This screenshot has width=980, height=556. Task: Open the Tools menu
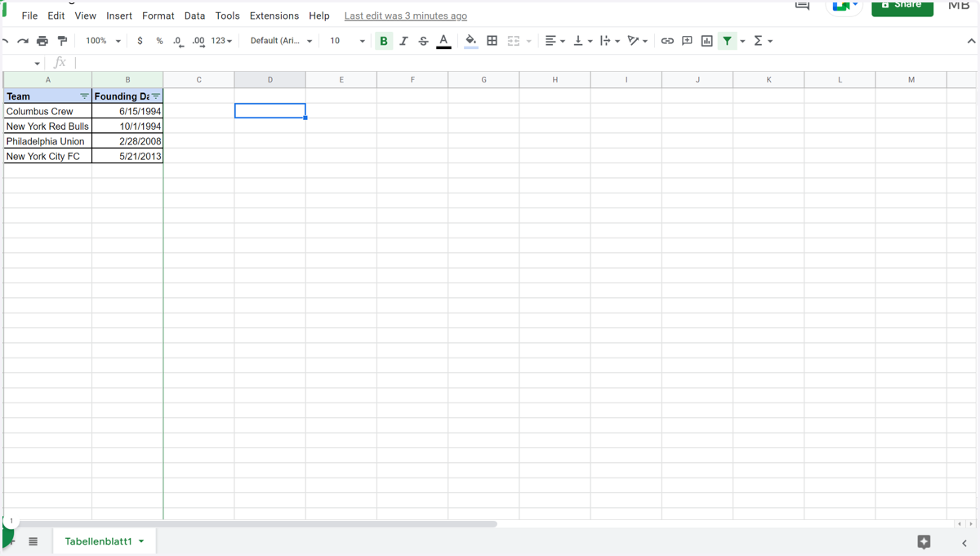[x=228, y=16]
